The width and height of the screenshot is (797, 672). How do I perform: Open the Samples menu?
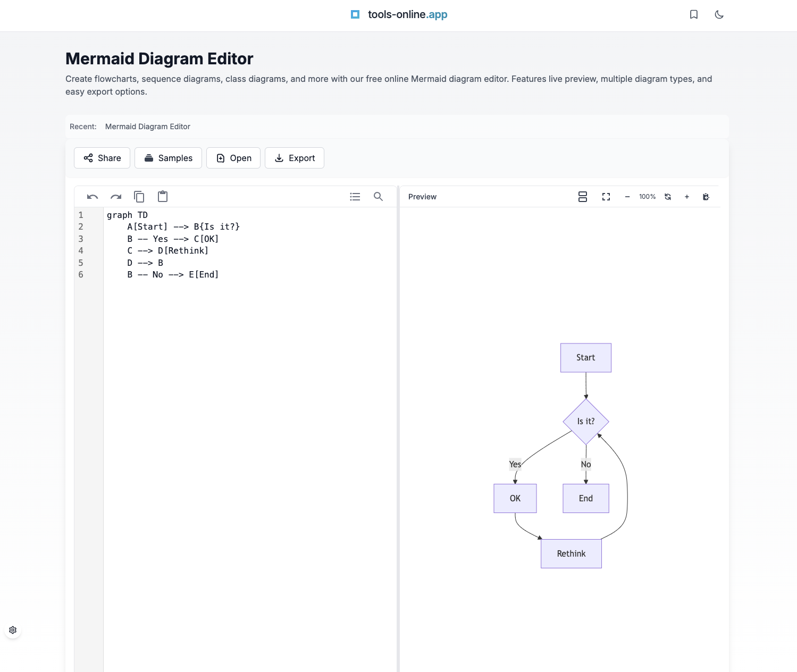click(x=168, y=158)
